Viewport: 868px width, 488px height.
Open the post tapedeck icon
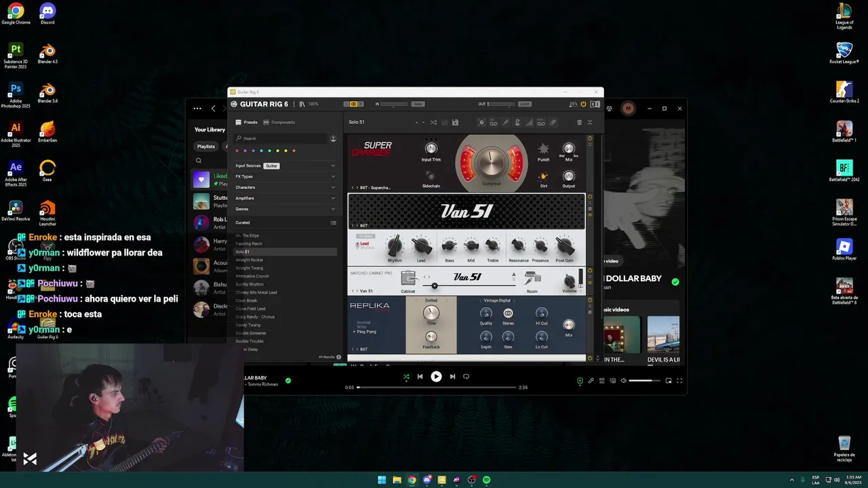pyautogui.click(x=541, y=123)
